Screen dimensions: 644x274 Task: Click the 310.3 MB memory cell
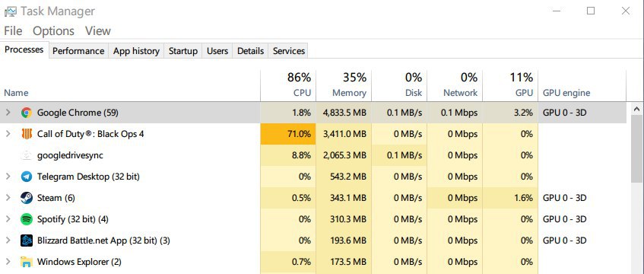[x=344, y=219]
